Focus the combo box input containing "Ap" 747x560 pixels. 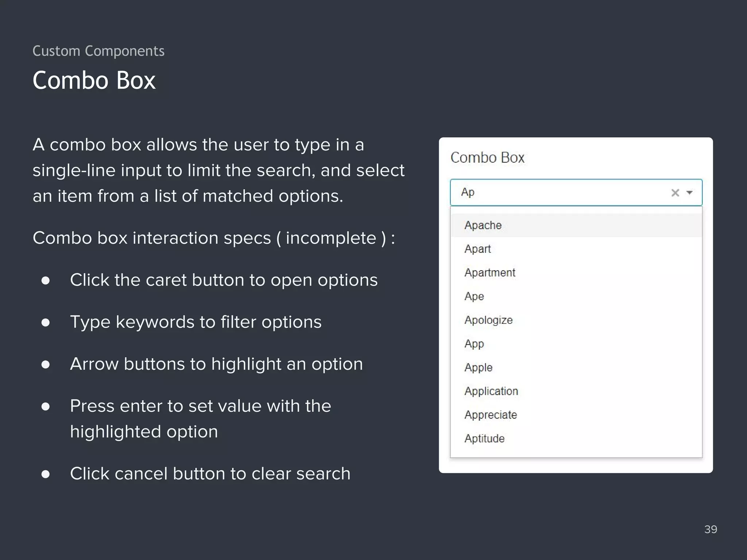click(x=576, y=192)
